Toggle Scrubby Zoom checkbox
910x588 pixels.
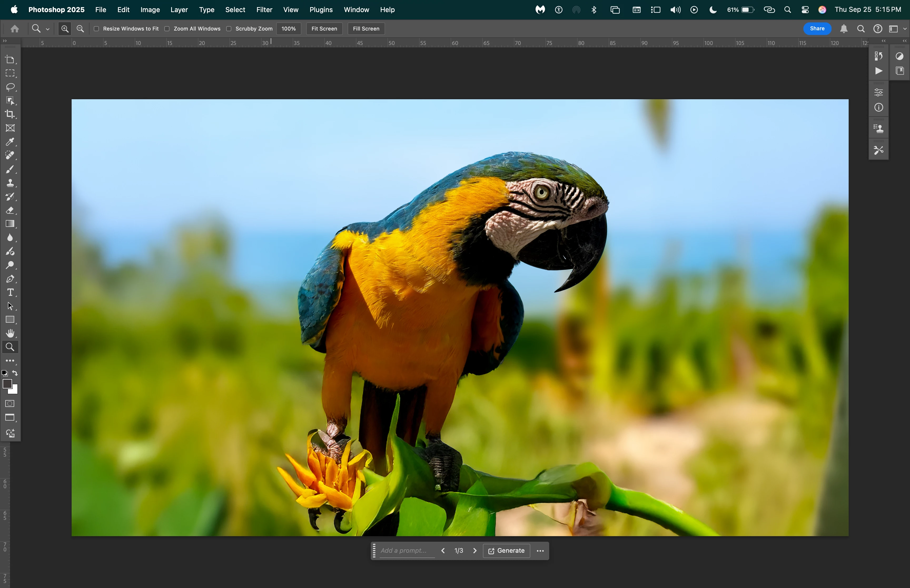pyautogui.click(x=229, y=29)
